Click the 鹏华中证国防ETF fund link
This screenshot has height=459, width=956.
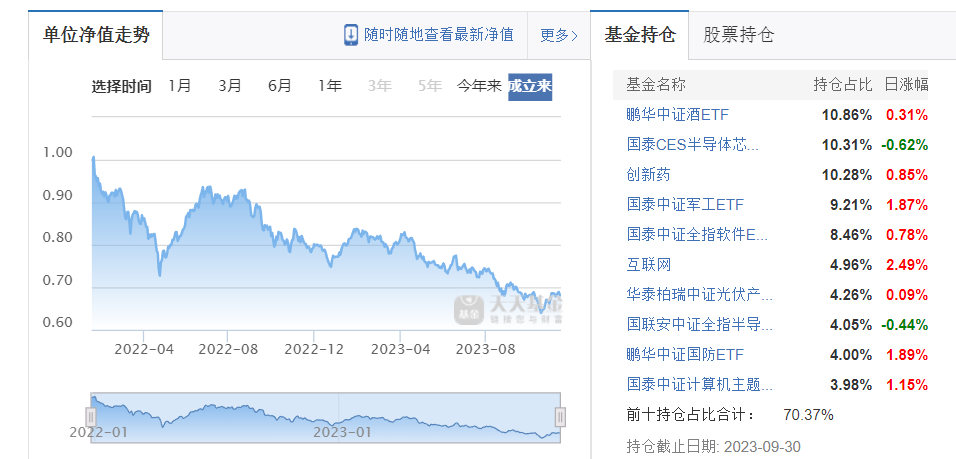pos(685,354)
